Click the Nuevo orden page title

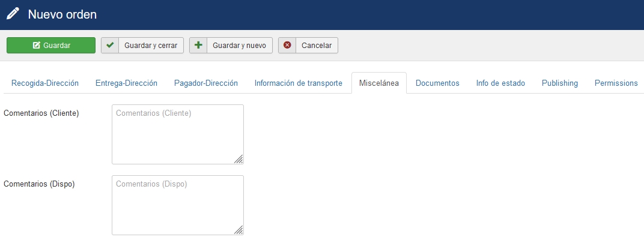[x=62, y=14]
